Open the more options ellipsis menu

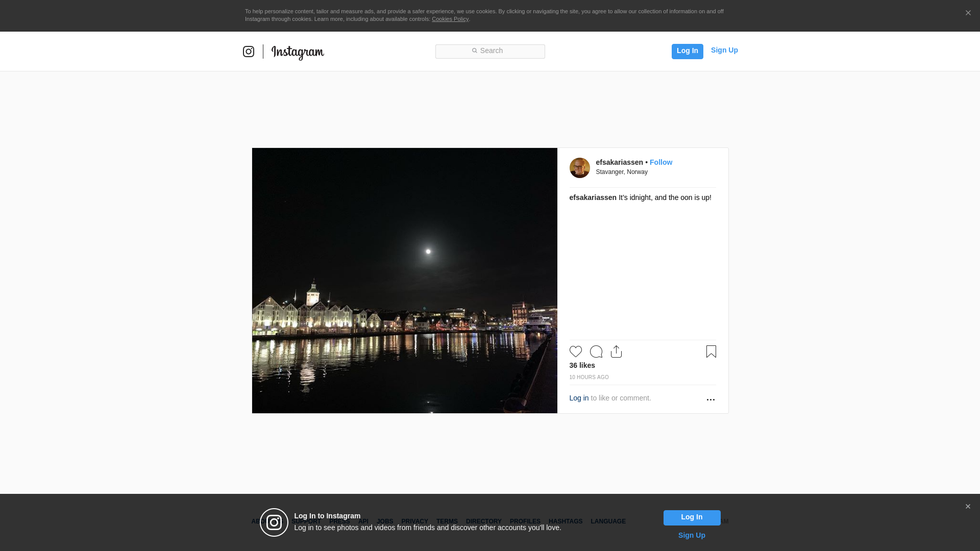pyautogui.click(x=710, y=400)
